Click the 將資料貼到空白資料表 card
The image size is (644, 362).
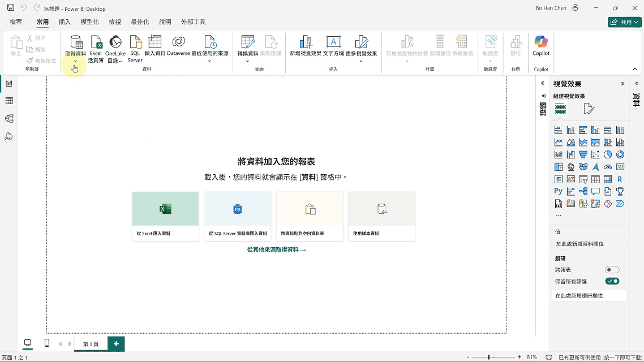tap(310, 216)
